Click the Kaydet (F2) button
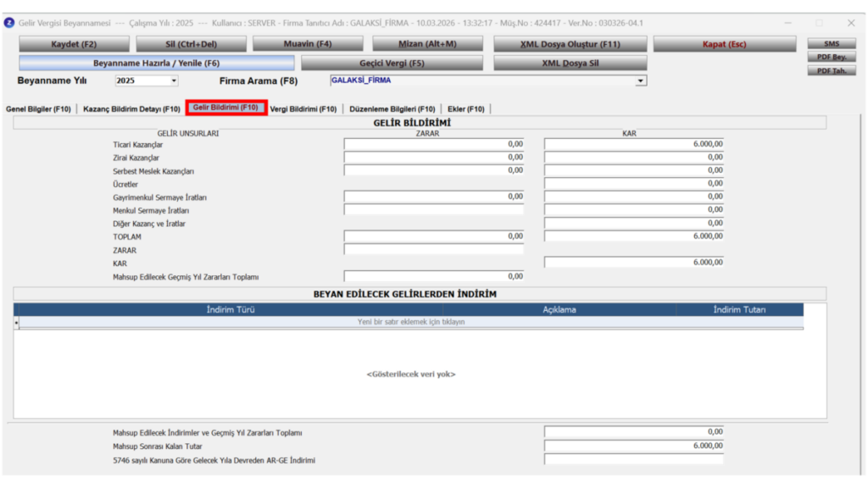 click(x=74, y=44)
